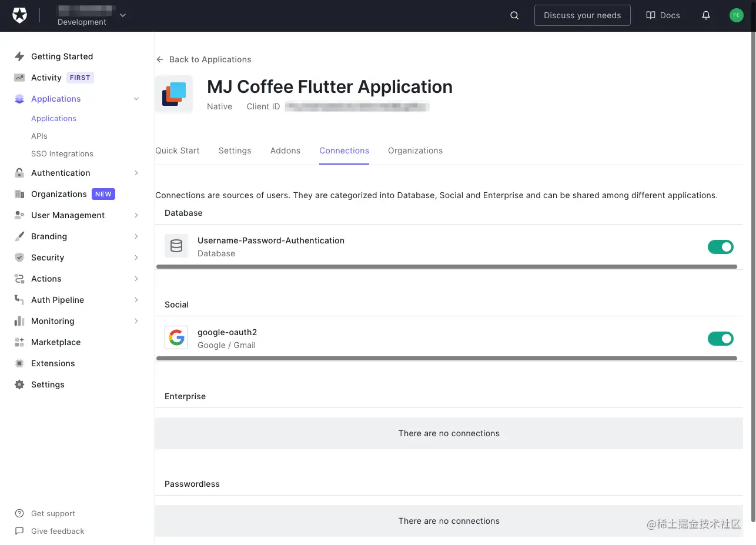Image resolution: width=756 pixels, height=545 pixels.
Task: Click the Database row horizontal scrollbar
Action: [x=447, y=266]
